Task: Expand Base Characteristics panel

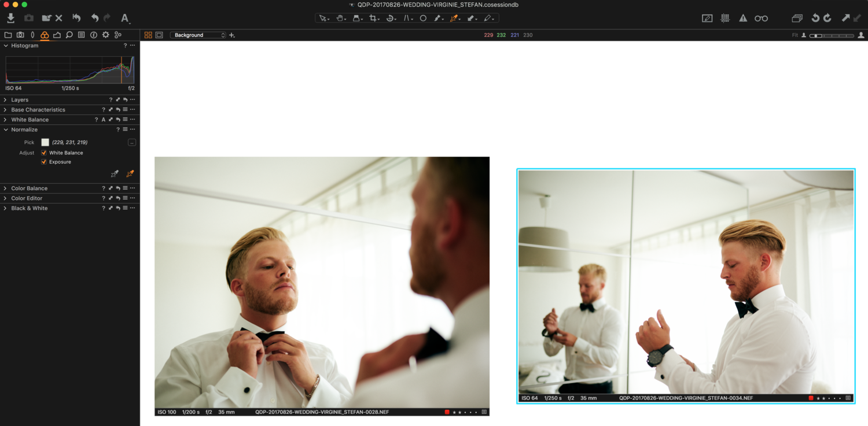Action: click(x=6, y=109)
